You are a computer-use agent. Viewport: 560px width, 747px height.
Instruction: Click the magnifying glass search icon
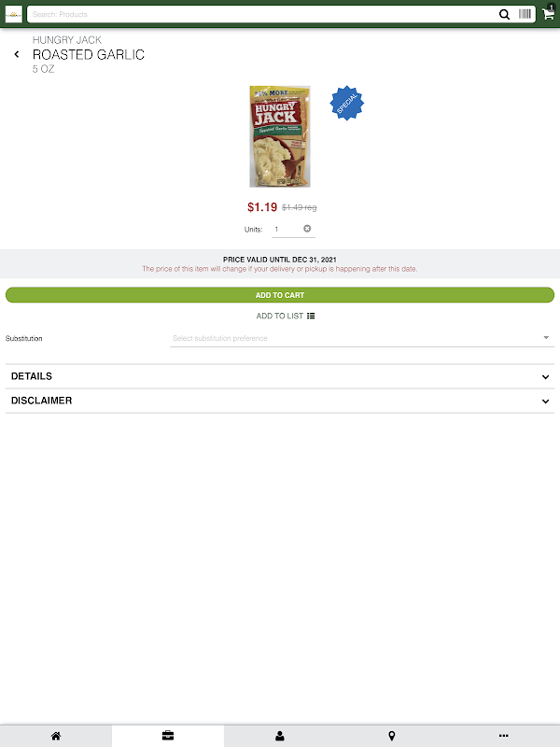[x=504, y=14]
